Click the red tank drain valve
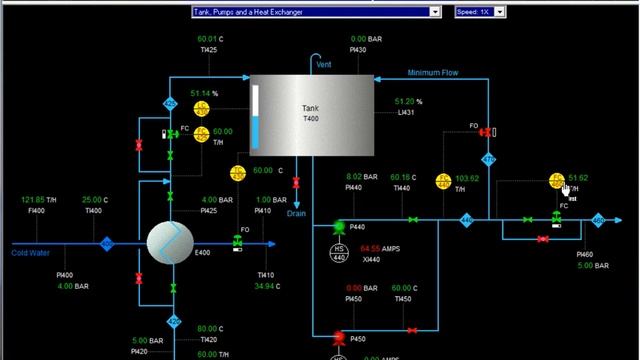 296,182
